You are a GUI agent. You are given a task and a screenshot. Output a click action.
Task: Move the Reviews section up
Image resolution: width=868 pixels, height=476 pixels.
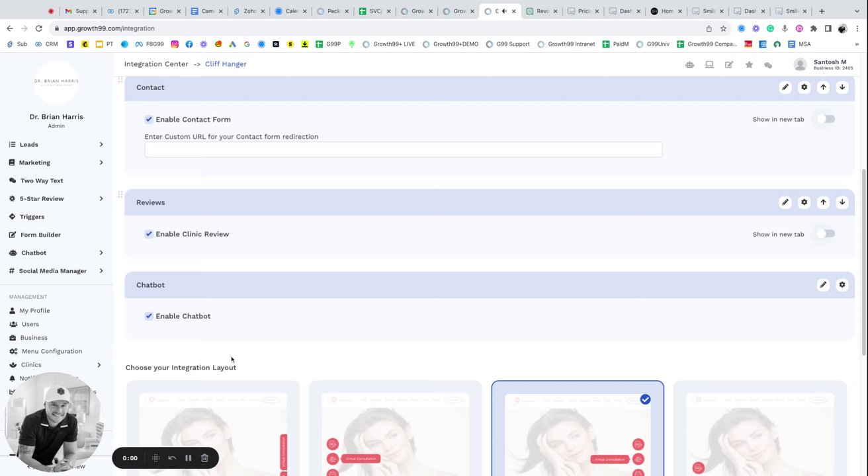pyautogui.click(x=823, y=202)
